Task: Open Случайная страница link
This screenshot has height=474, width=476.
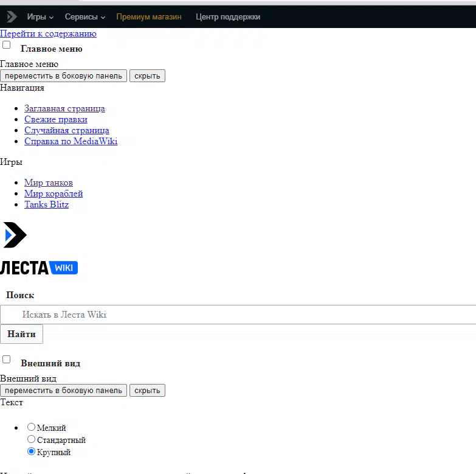Action: pos(67,130)
